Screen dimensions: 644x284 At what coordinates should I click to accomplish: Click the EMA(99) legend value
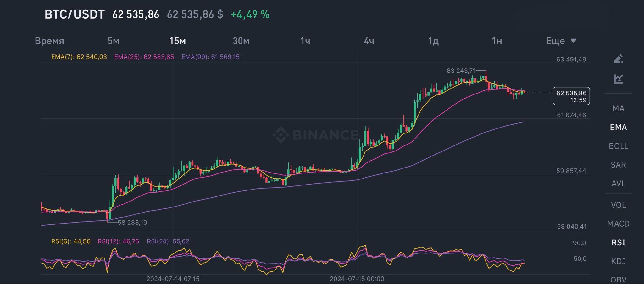point(210,57)
